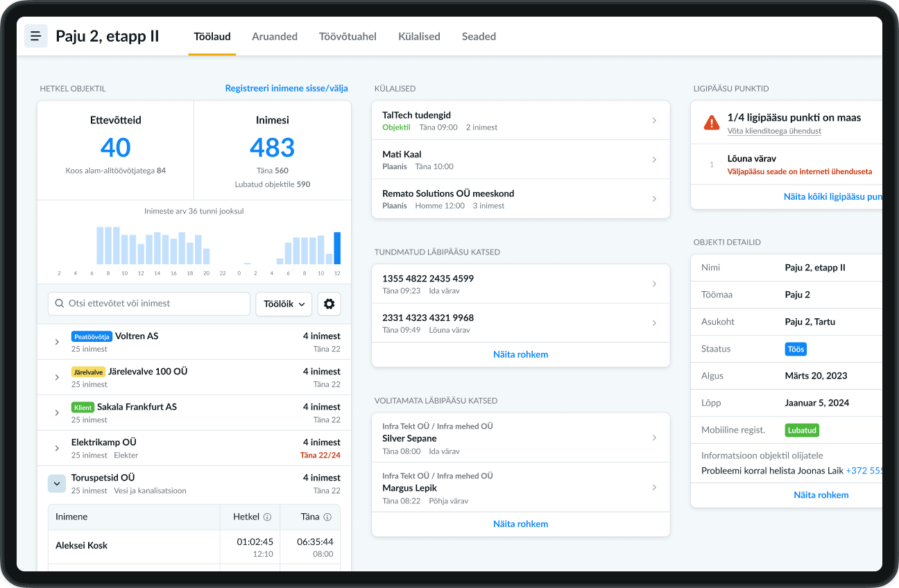Click the dark blue latest-hour chart bar
The height and width of the screenshot is (588, 899).
pyautogui.click(x=338, y=248)
